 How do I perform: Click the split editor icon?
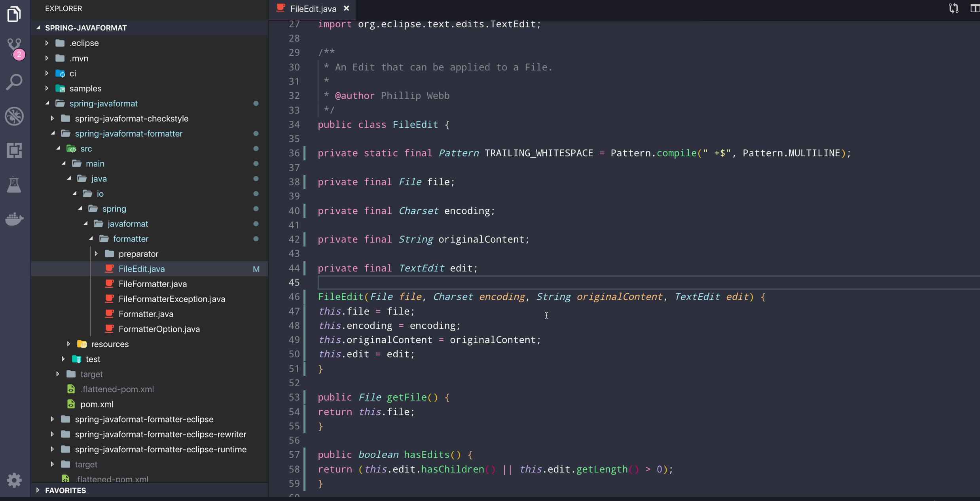[x=974, y=8]
